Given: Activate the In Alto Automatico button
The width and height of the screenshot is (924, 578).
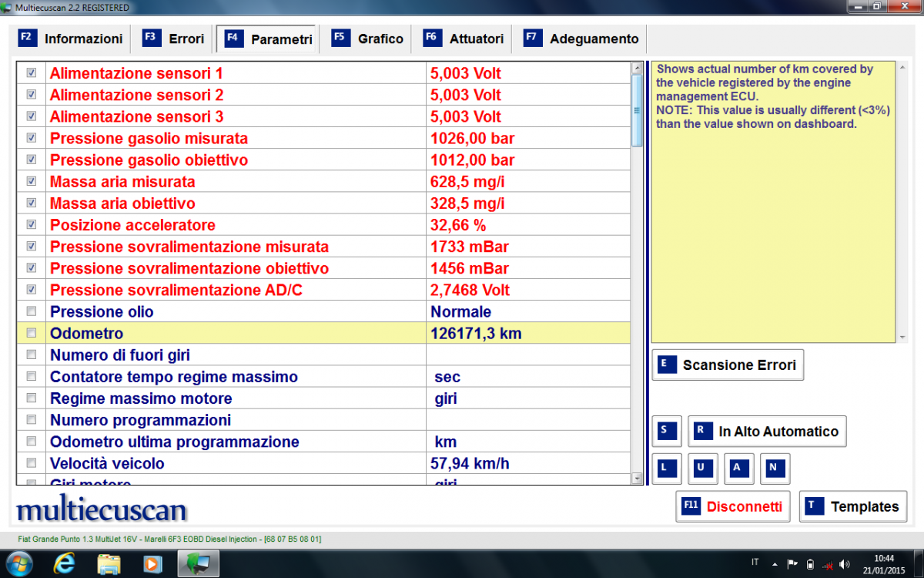Looking at the screenshot, I should (x=767, y=432).
